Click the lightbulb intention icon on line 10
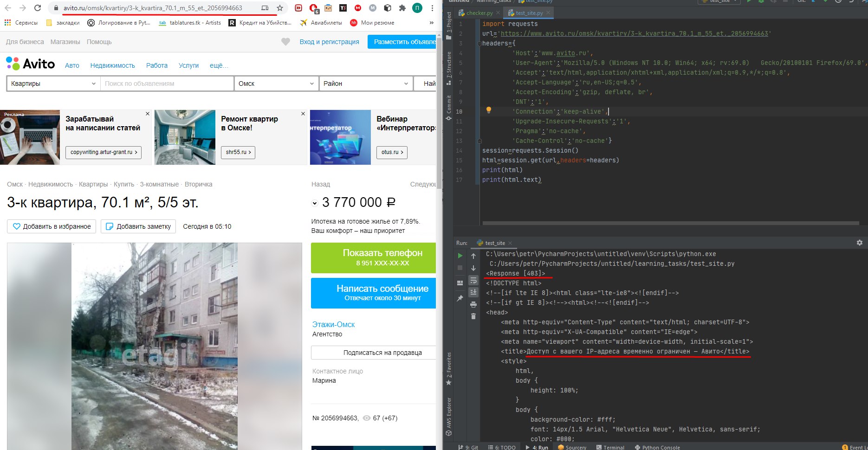This screenshot has height=450, width=868. click(488, 110)
